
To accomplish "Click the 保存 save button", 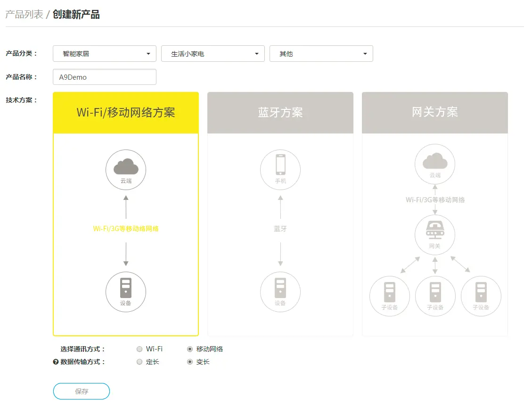I will pos(82,391).
